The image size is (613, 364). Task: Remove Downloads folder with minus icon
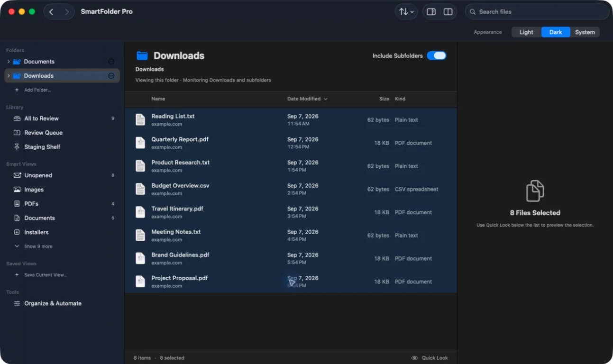tap(111, 76)
